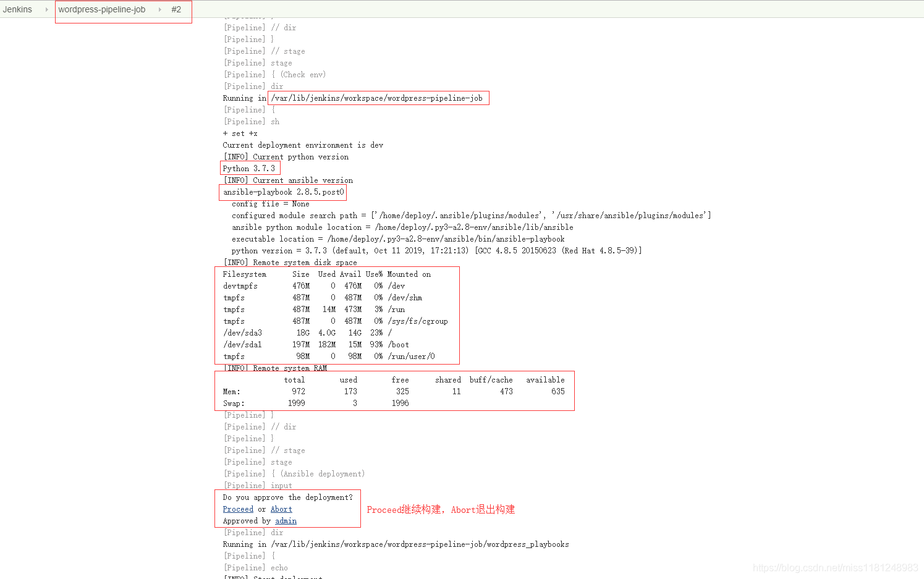Click the devtmpfs row in disk table
The height and width of the screenshot is (579, 924).
point(314,286)
